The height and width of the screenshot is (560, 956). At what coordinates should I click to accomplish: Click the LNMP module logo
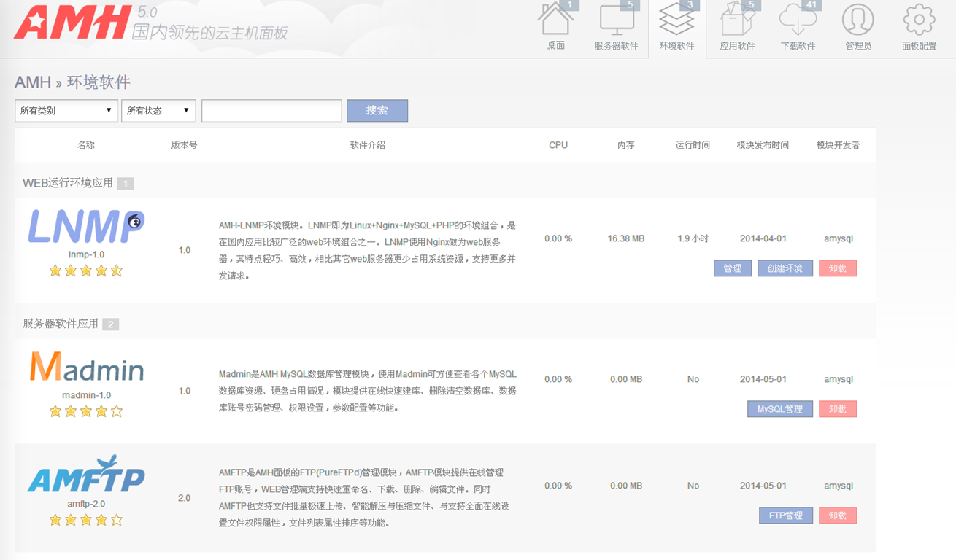click(x=86, y=227)
